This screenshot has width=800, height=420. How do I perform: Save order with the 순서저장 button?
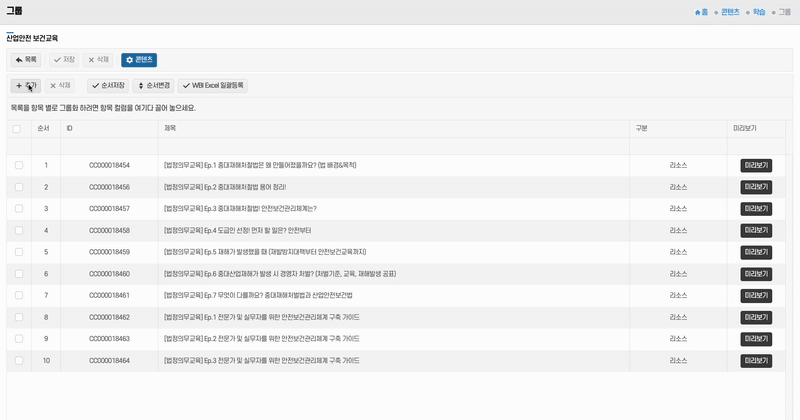click(x=108, y=86)
